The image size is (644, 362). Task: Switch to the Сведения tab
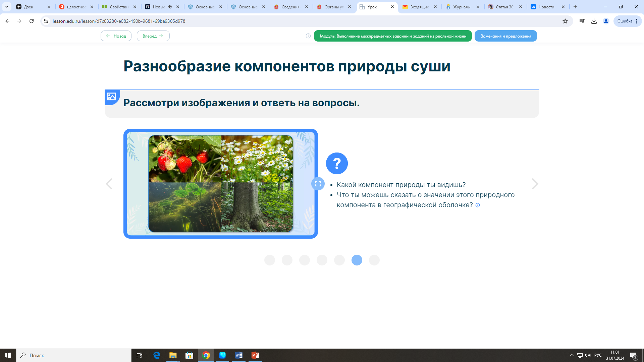290,7
